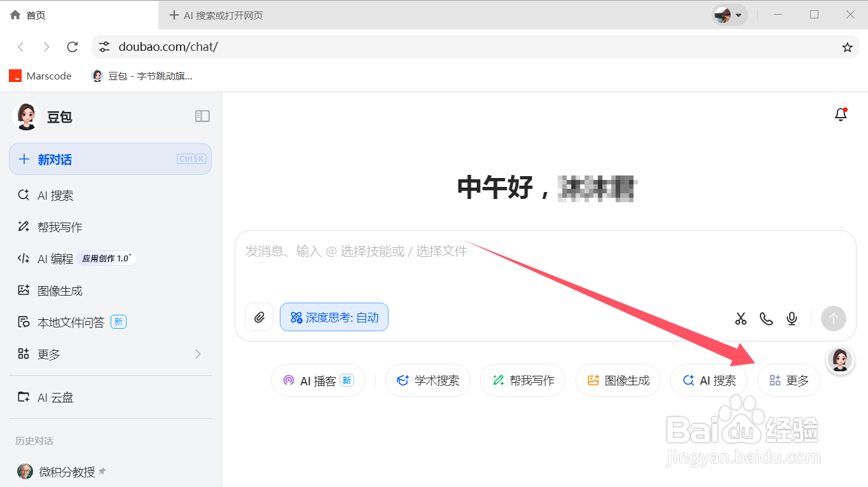Select the 学术搜索 skill chip
The width and height of the screenshot is (868, 487).
click(427, 380)
